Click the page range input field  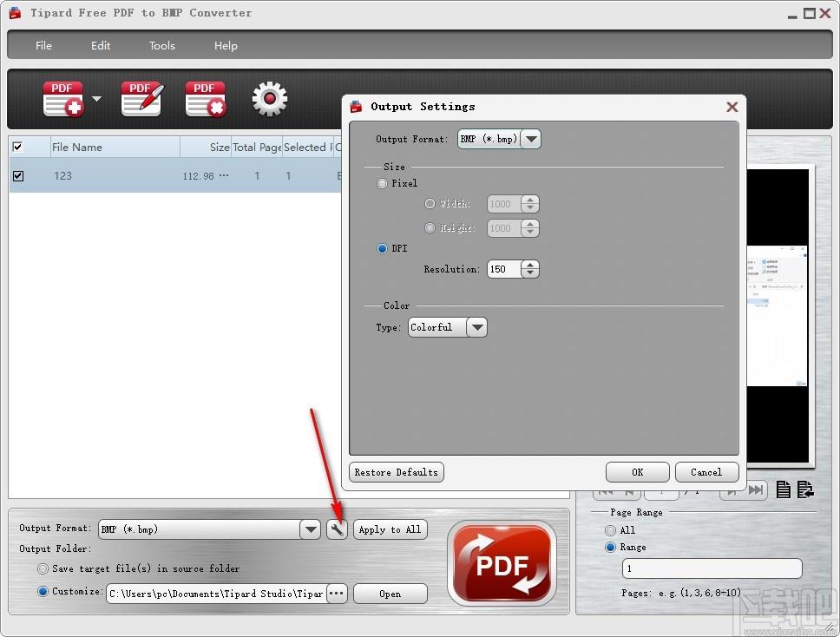point(712,568)
